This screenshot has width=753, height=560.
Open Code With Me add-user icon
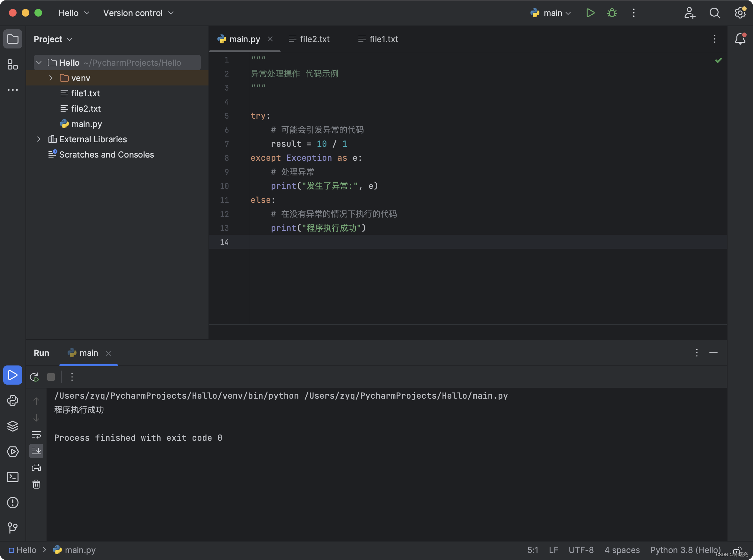tap(689, 13)
